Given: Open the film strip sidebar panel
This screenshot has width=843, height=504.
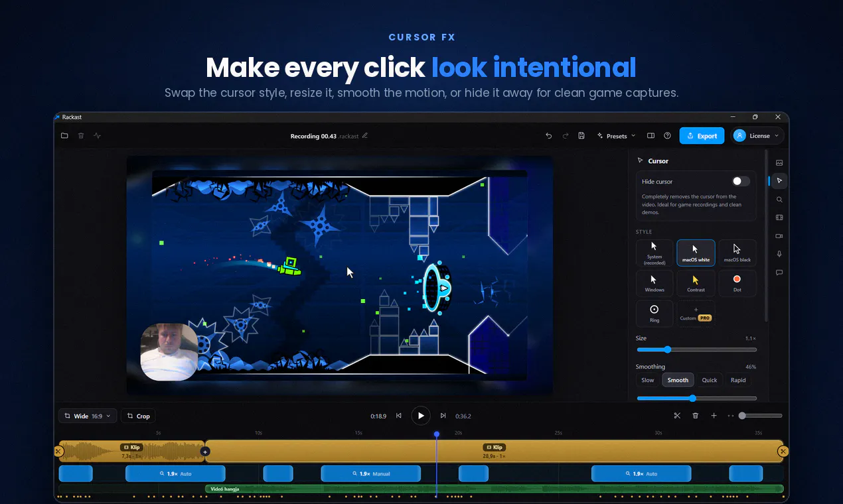Looking at the screenshot, I should click(779, 218).
